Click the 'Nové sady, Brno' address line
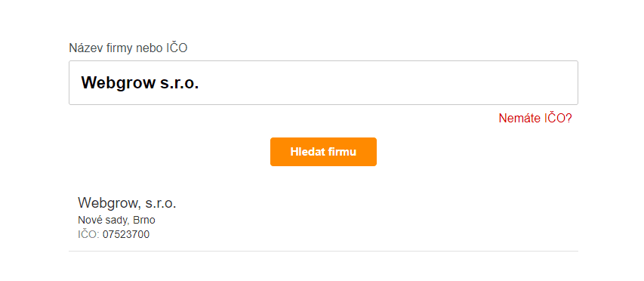This screenshot has height=281, width=644. pyautogui.click(x=116, y=221)
